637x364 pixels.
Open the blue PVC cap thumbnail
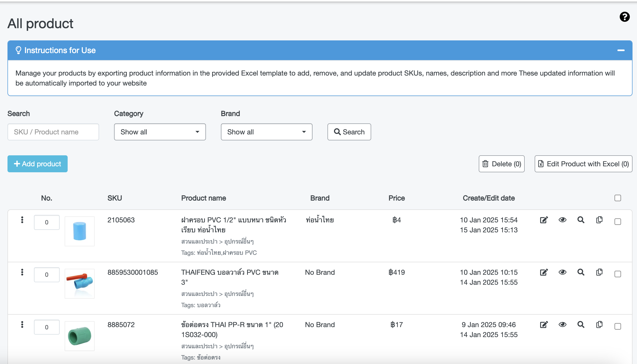point(80,231)
